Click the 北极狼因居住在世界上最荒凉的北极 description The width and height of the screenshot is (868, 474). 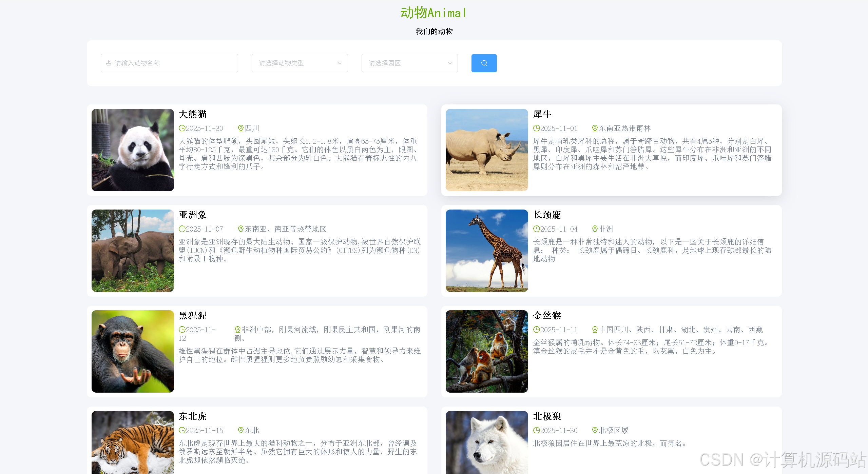click(x=610, y=443)
